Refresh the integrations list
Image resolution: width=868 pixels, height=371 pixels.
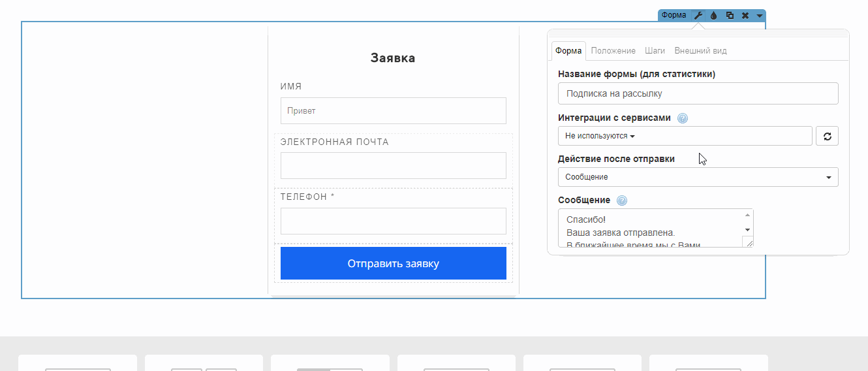[827, 136]
